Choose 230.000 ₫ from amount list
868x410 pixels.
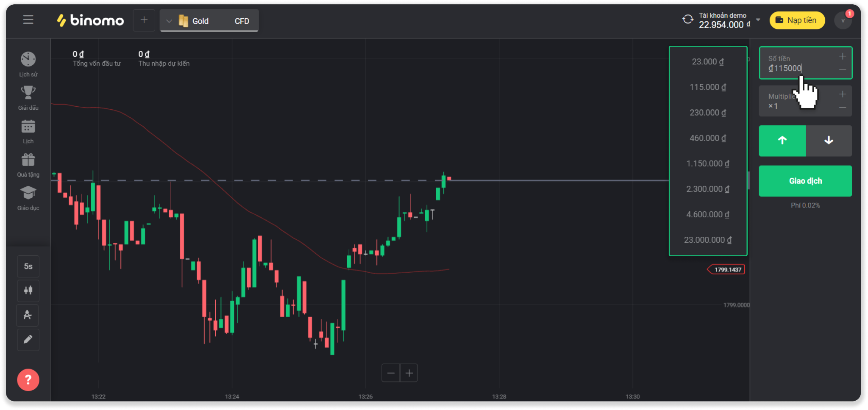tap(707, 113)
